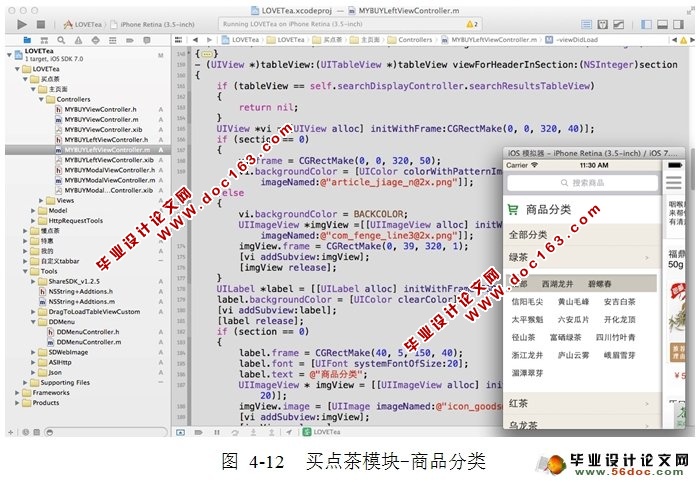Click the navigator filter field
Viewport: 699px width, 482px height.
(106, 432)
